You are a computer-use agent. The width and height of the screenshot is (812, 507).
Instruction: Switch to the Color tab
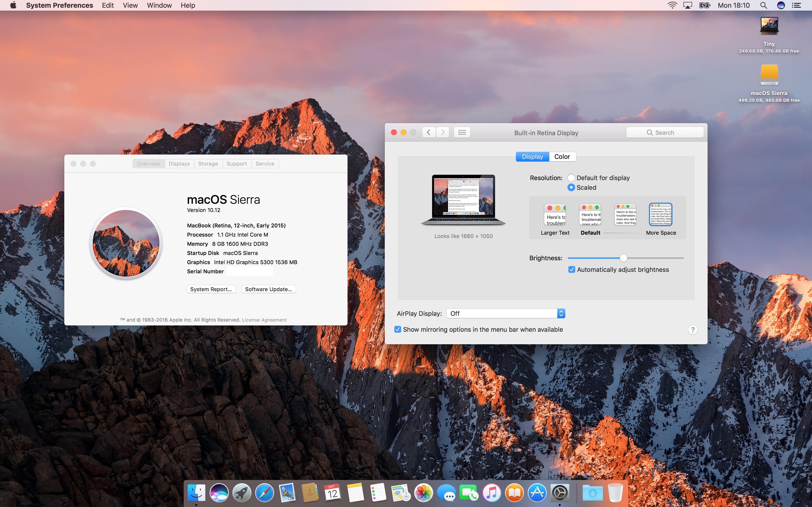click(562, 157)
